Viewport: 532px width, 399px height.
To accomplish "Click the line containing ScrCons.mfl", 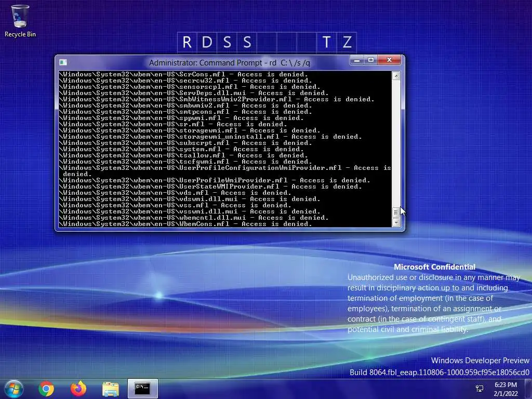I will (183, 74).
